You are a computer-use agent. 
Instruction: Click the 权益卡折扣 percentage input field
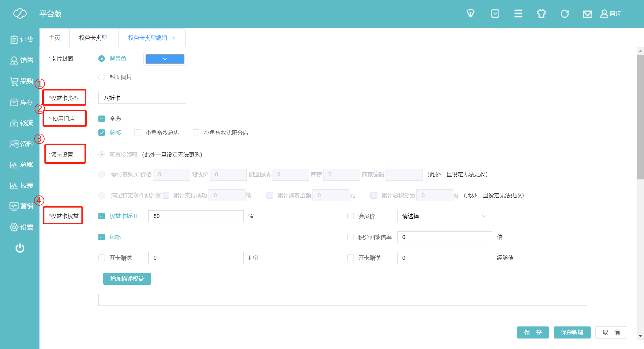(x=196, y=216)
